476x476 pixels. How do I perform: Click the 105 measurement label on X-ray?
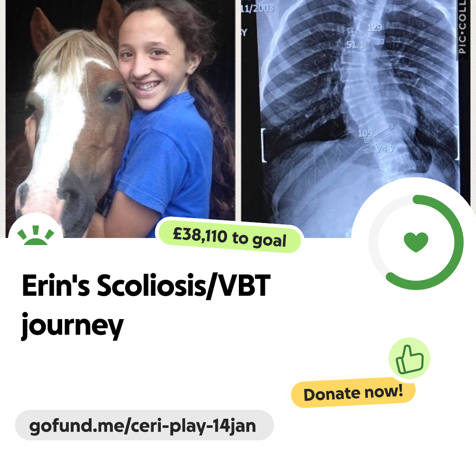[x=365, y=133]
